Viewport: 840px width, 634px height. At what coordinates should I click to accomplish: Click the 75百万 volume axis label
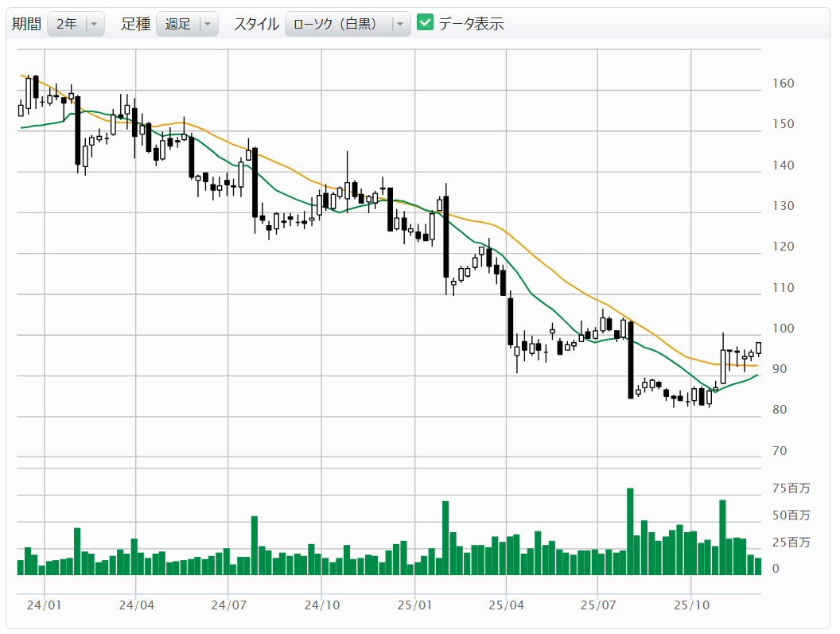point(791,488)
